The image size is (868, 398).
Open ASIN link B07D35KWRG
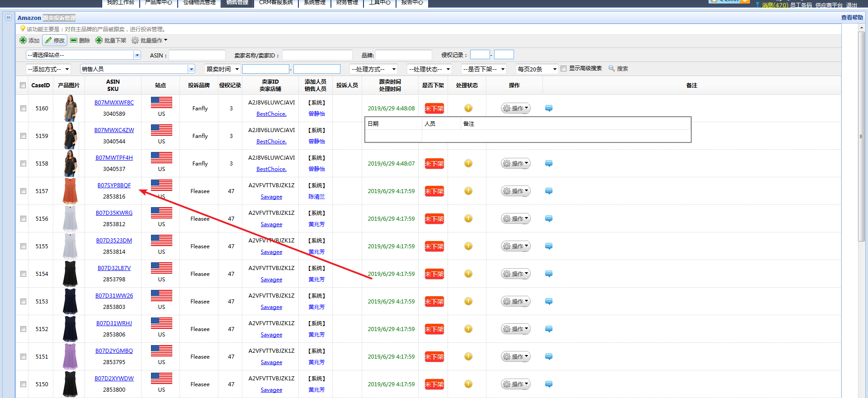click(x=114, y=213)
